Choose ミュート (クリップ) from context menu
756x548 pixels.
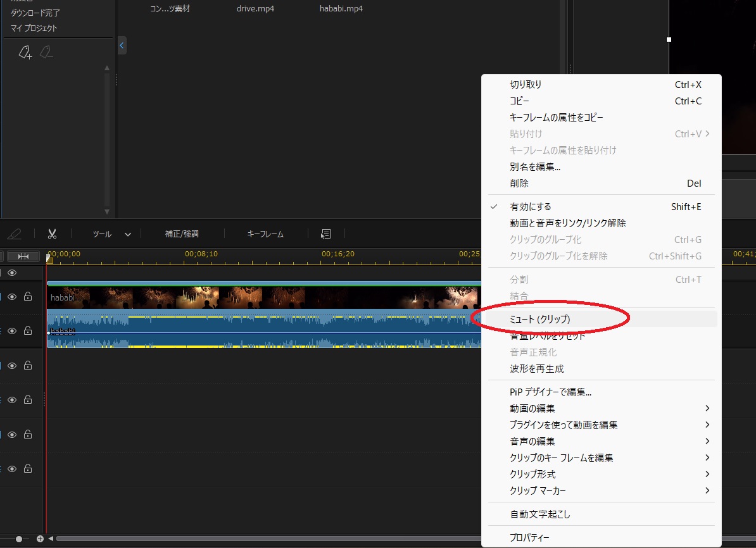[x=602, y=319]
